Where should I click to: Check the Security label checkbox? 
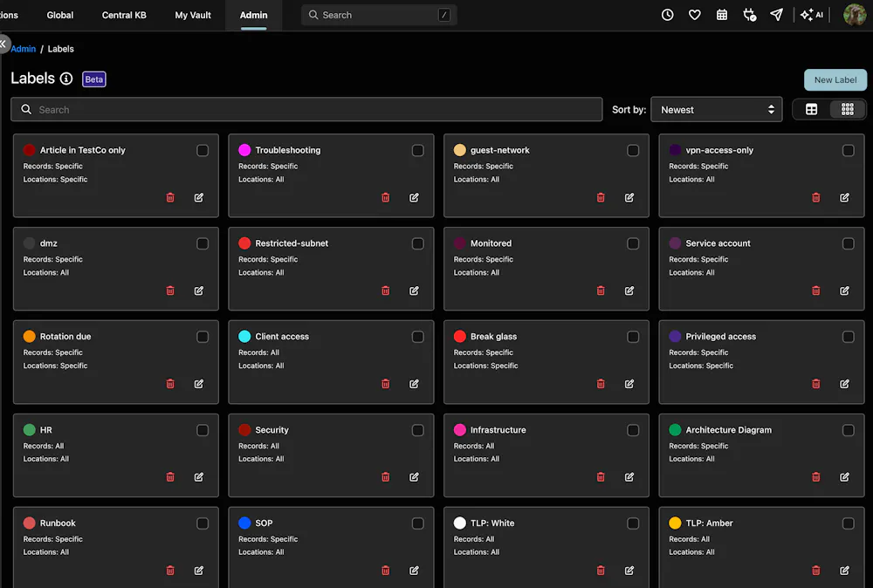[417, 430]
